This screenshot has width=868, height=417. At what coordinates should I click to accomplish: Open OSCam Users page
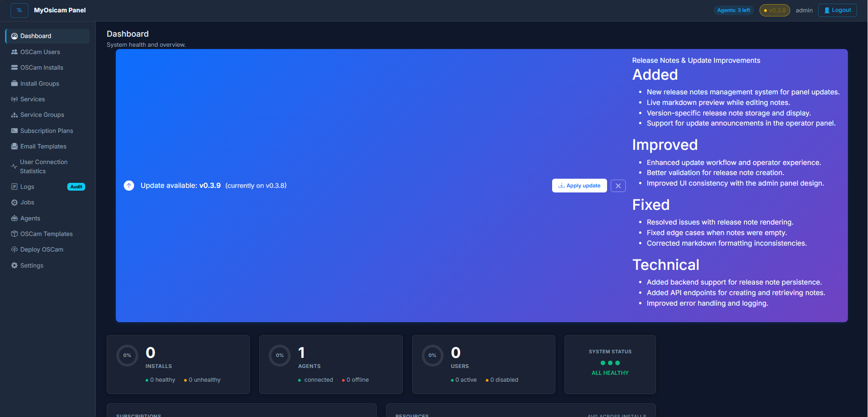[x=48, y=52]
